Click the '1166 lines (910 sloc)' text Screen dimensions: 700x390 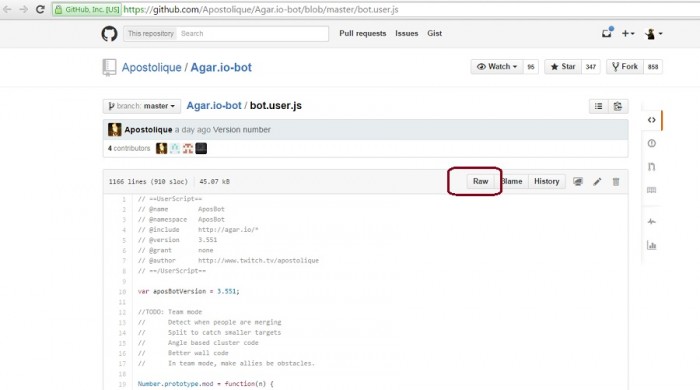pos(148,182)
